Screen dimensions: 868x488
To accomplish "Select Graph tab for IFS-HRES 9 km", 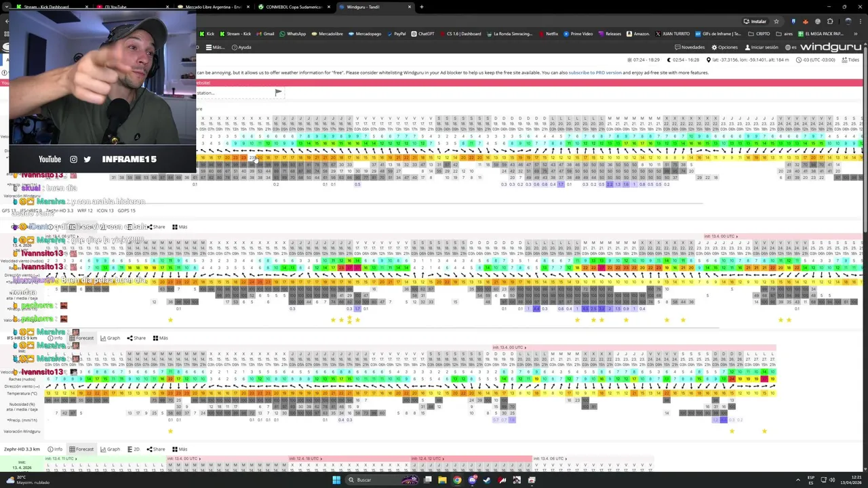I will pos(111,338).
